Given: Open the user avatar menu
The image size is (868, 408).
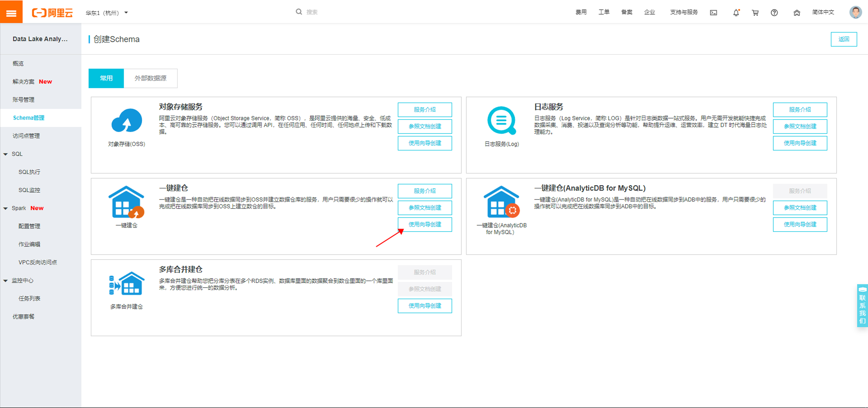Looking at the screenshot, I should [856, 12].
